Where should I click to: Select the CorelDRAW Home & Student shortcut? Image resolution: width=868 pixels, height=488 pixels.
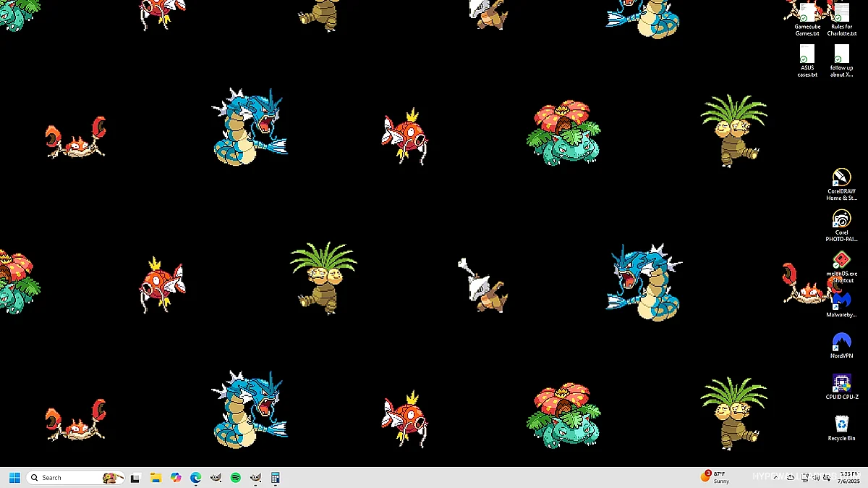click(x=841, y=185)
